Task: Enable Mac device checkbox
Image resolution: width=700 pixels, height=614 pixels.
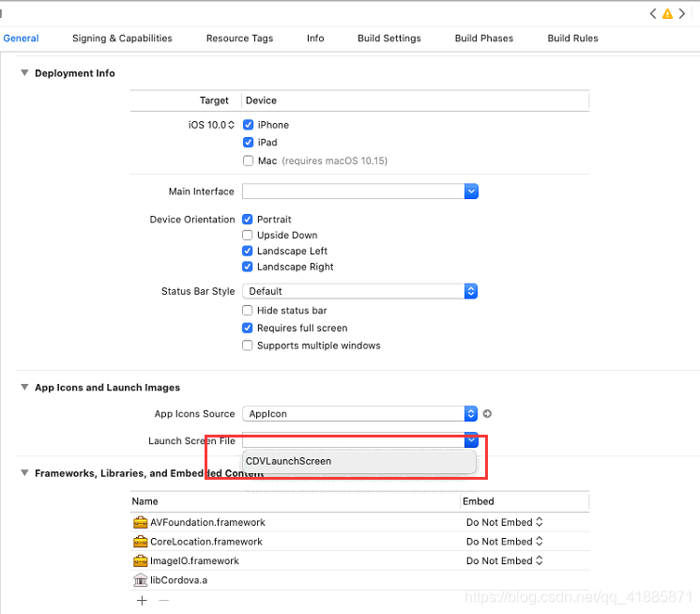Action: [x=249, y=161]
